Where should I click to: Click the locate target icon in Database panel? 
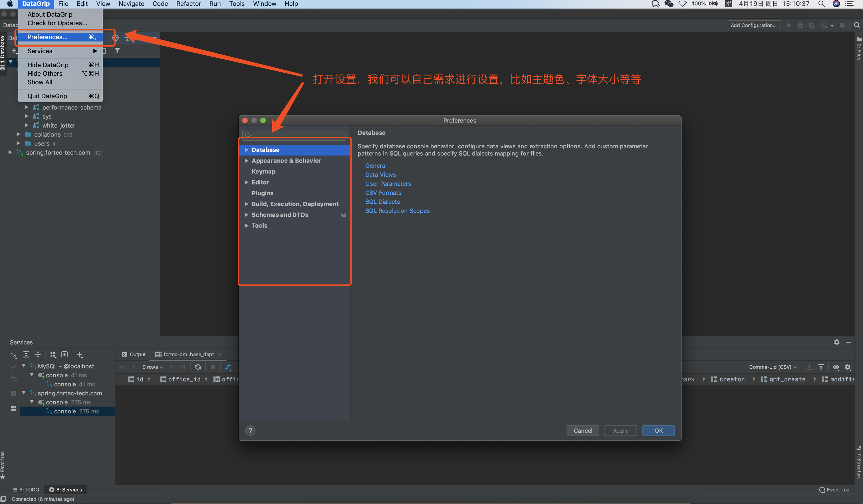click(115, 38)
